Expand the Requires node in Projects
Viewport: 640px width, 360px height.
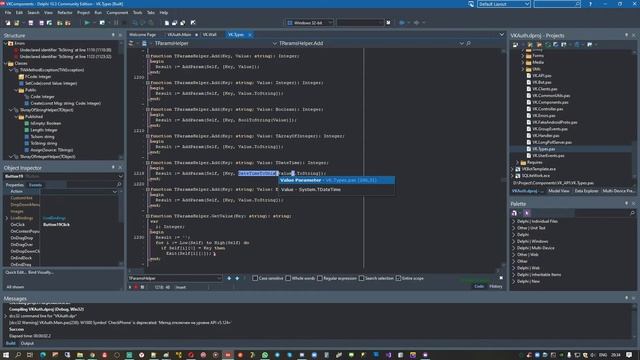tap(518, 162)
